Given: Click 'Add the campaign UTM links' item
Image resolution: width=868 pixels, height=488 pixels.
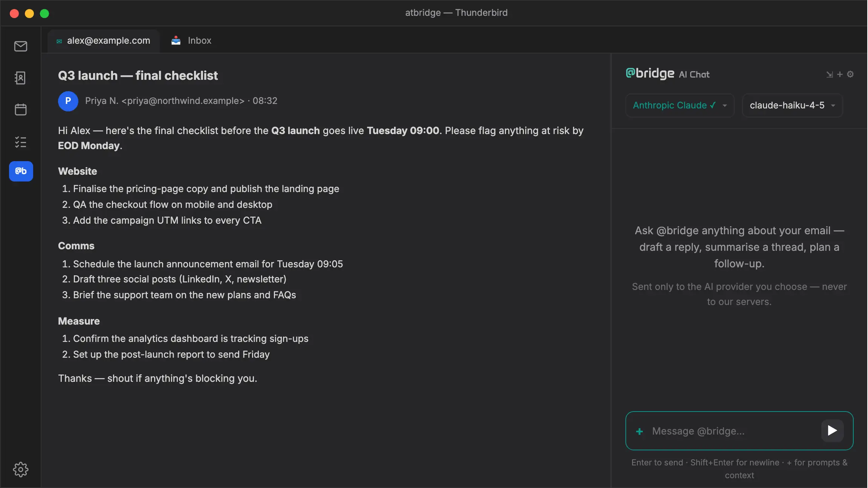Looking at the screenshot, I should 167,220.
